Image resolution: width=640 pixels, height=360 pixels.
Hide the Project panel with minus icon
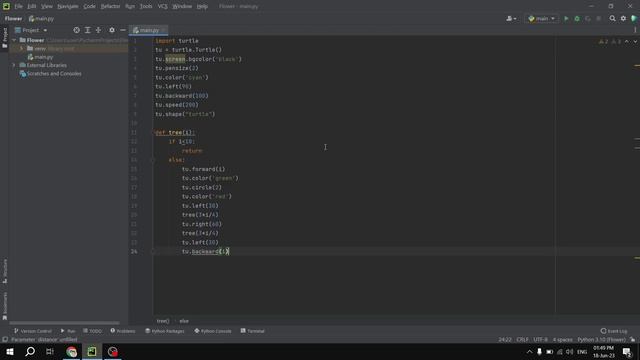point(122,30)
